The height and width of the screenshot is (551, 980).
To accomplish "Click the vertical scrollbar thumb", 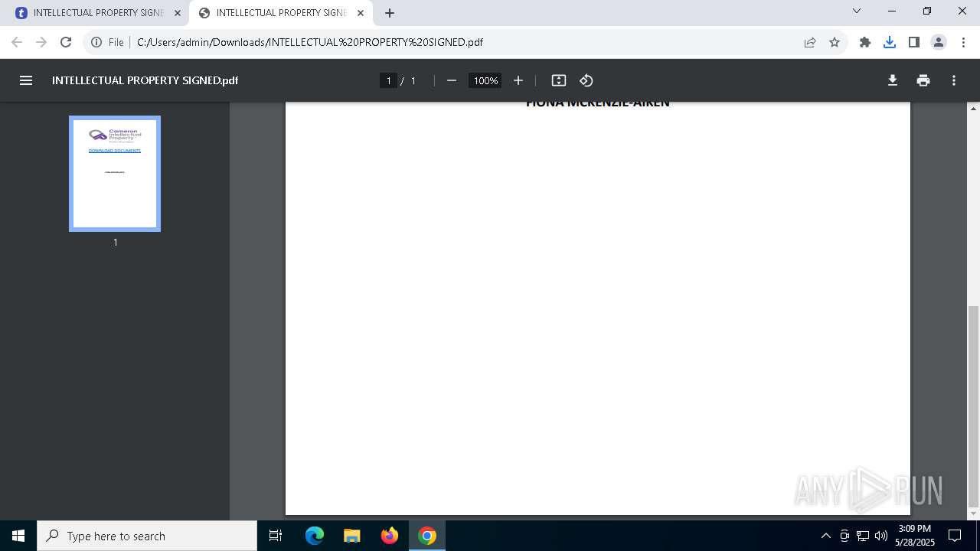I will (973, 406).
